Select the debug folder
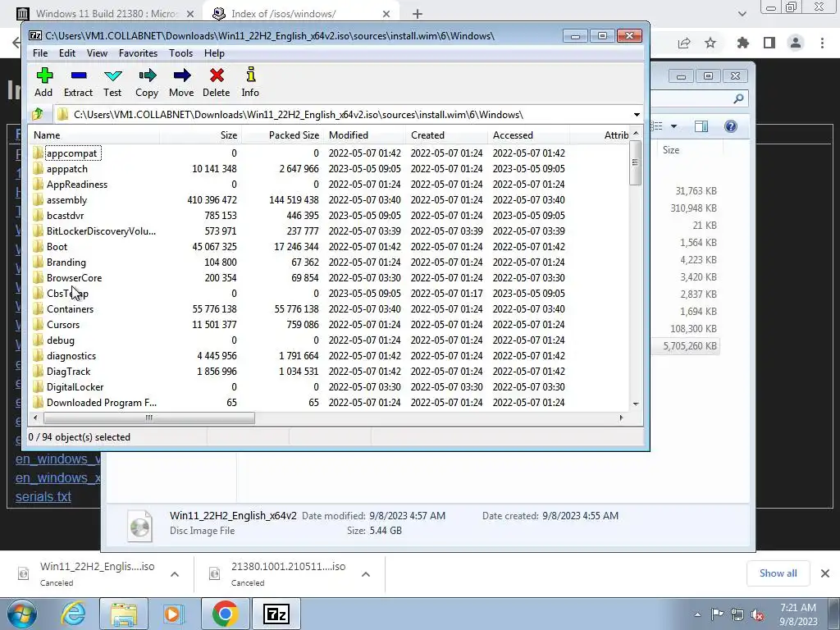 click(60, 340)
